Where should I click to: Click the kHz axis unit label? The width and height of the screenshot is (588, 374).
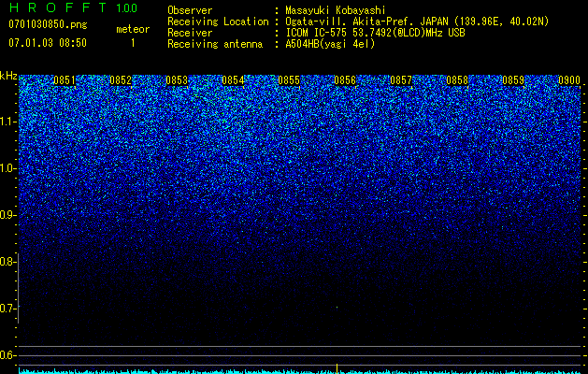pos(8,76)
